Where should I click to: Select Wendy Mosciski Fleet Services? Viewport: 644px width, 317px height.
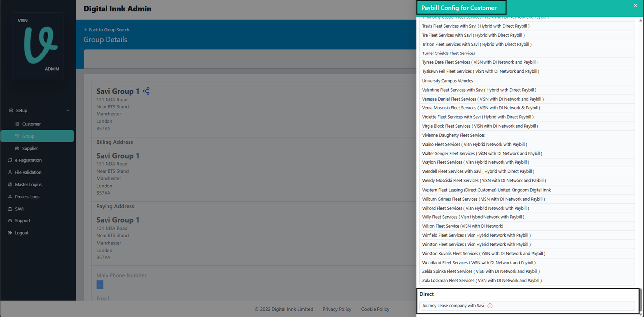coord(527,180)
